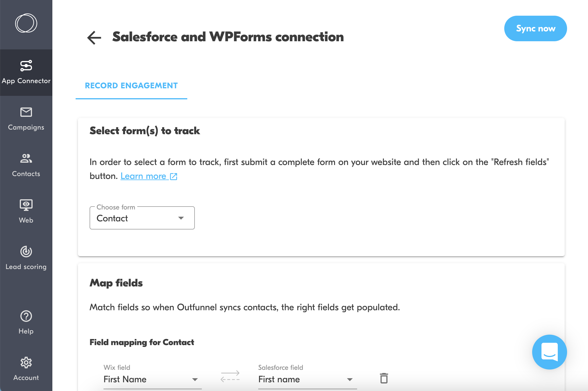This screenshot has width=588, height=391.
Task: Go to the Contacts section
Action: 26,165
